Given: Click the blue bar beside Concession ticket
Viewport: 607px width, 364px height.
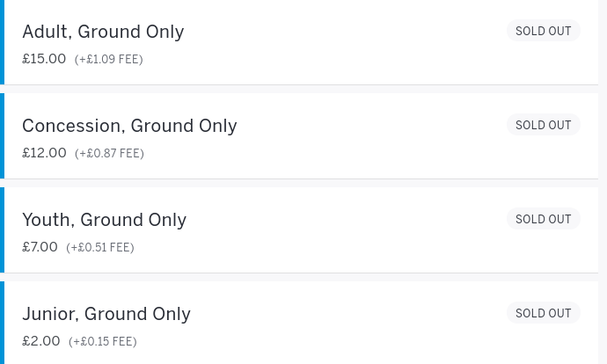Looking at the screenshot, I should tap(2, 135).
